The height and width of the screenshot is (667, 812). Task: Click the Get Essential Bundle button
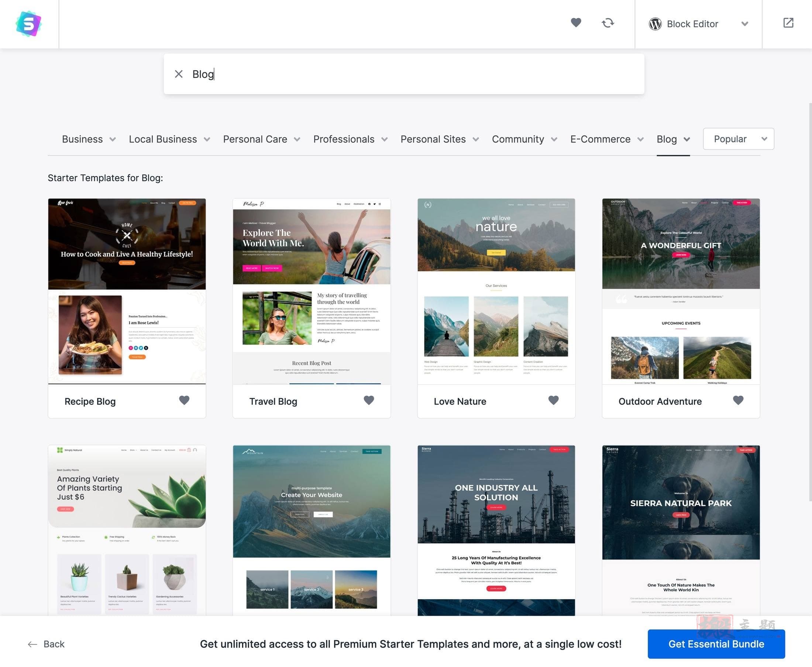click(716, 644)
